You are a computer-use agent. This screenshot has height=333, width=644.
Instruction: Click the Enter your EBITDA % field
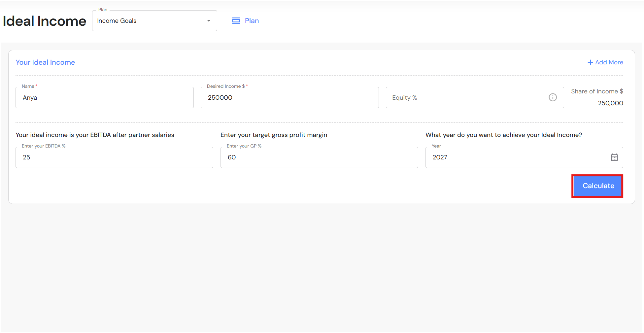[x=114, y=157]
